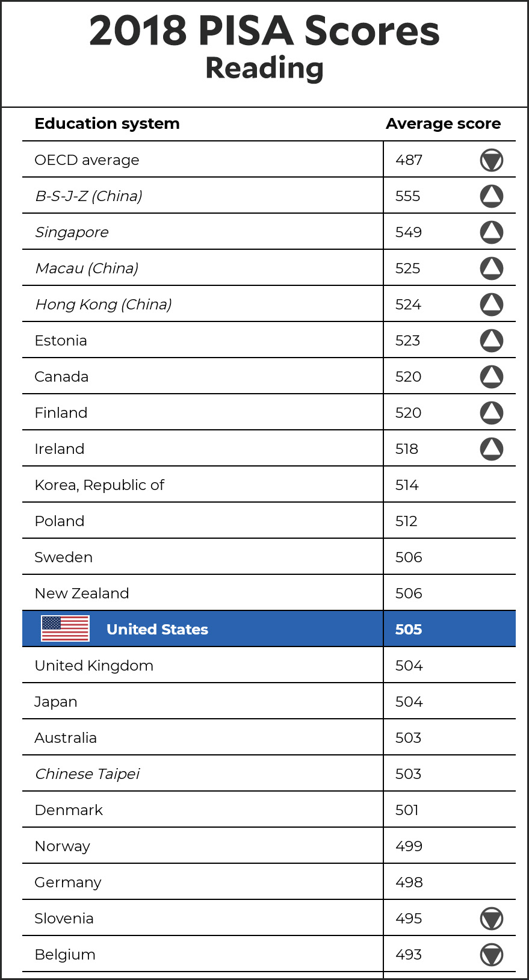Screen dimensions: 529x980
Task: Click the up-arrow icon in Macau (China) row
Action: (491, 268)
